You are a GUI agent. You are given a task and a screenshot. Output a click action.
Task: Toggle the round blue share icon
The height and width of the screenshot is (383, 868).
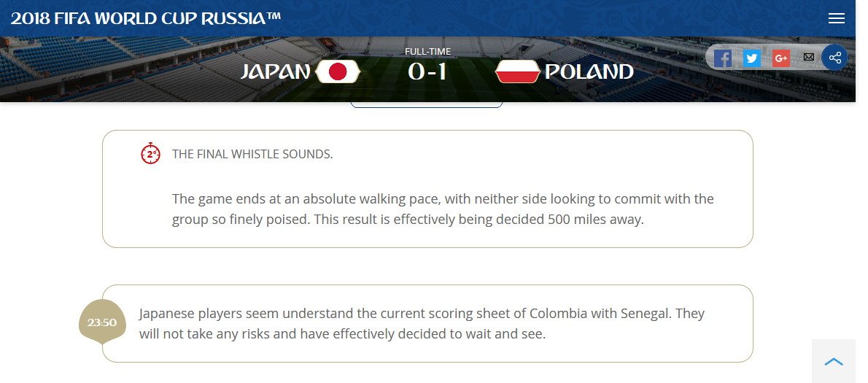click(x=834, y=57)
